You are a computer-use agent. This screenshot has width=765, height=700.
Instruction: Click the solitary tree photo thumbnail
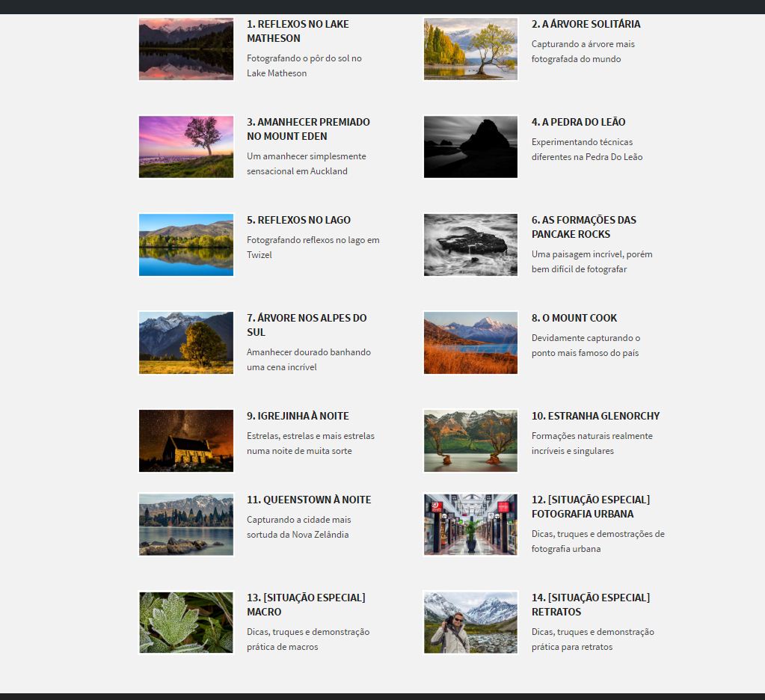click(x=470, y=49)
